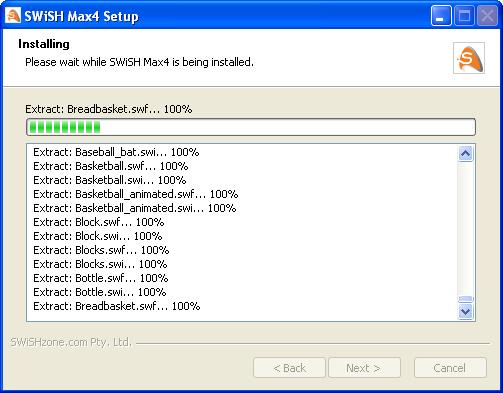Click the status text above progress bar
This screenshot has height=393, width=503.
(109, 109)
